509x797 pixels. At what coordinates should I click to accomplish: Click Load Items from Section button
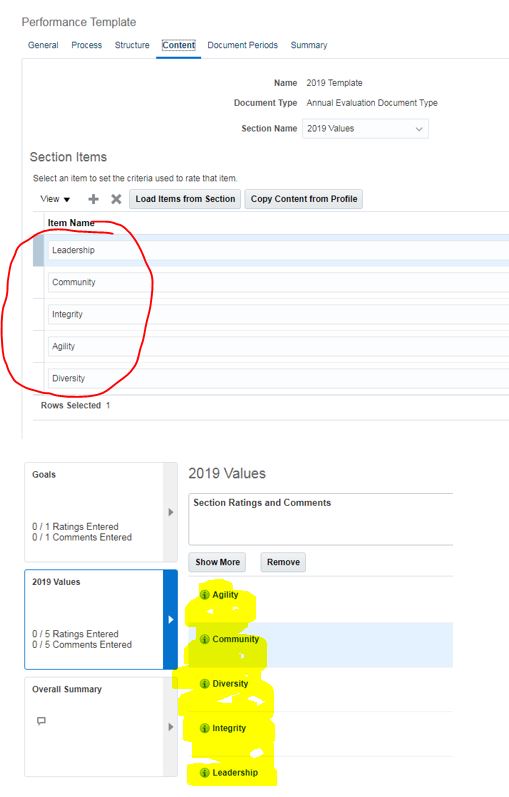[185, 199]
